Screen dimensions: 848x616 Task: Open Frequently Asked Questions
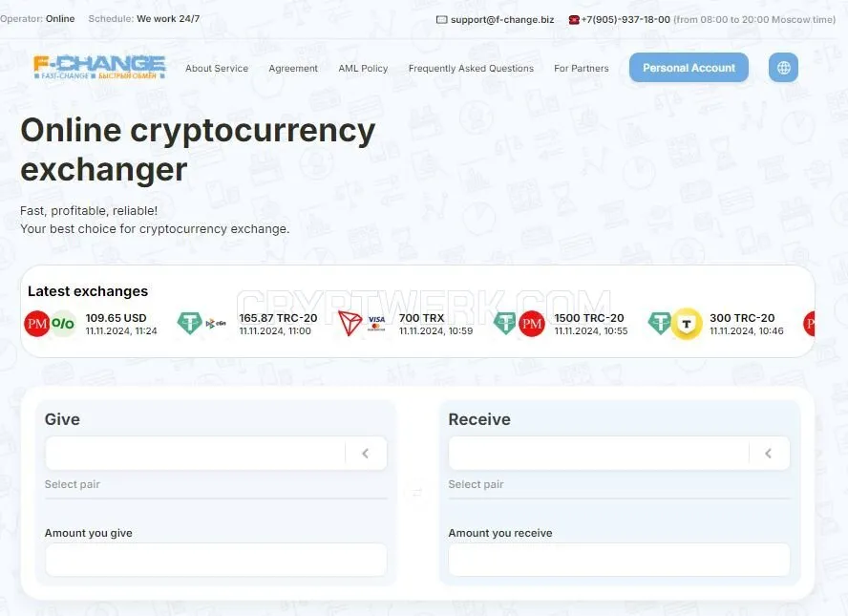click(471, 68)
